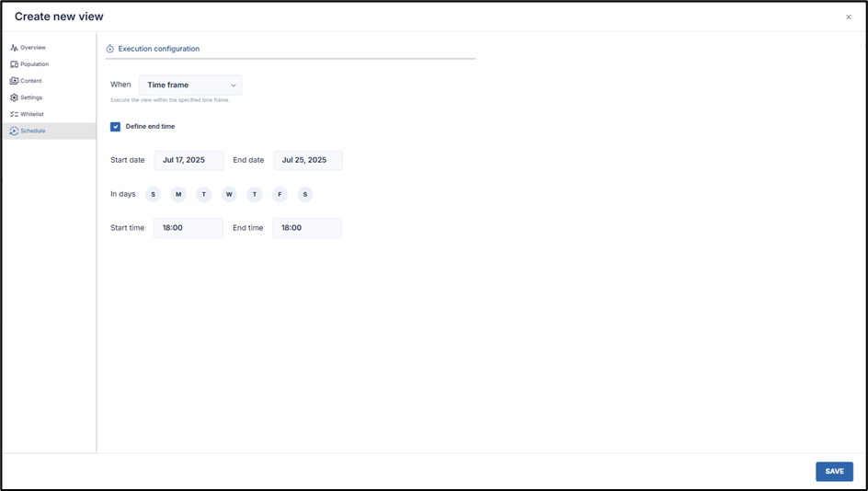The image size is (868, 491).
Task: Uncheck the Define end time checkbox
Action: coord(115,127)
